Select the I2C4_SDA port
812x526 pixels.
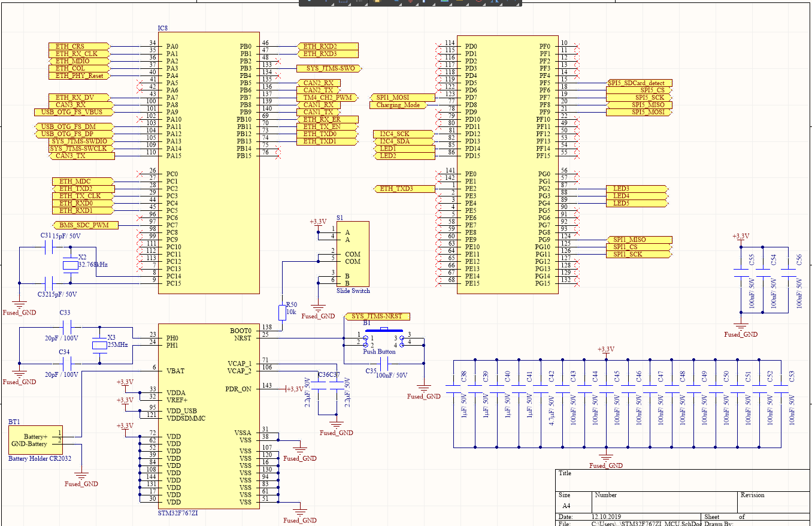pyautogui.click(x=404, y=141)
